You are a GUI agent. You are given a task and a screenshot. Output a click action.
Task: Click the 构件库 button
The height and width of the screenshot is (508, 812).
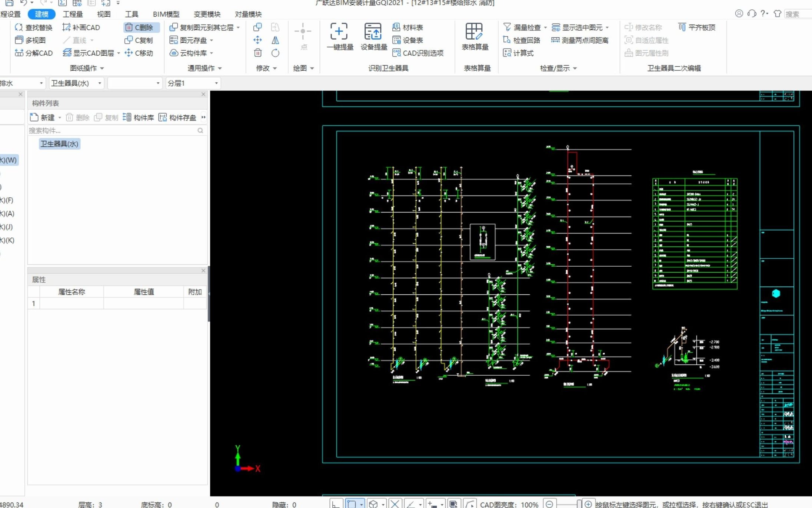(x=138, y=118)
